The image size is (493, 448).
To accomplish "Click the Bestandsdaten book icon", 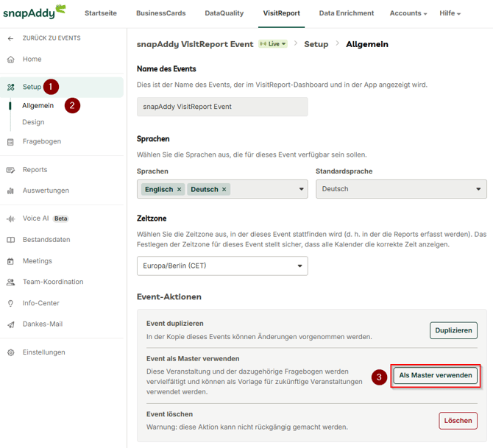I will tap(11, 240).
